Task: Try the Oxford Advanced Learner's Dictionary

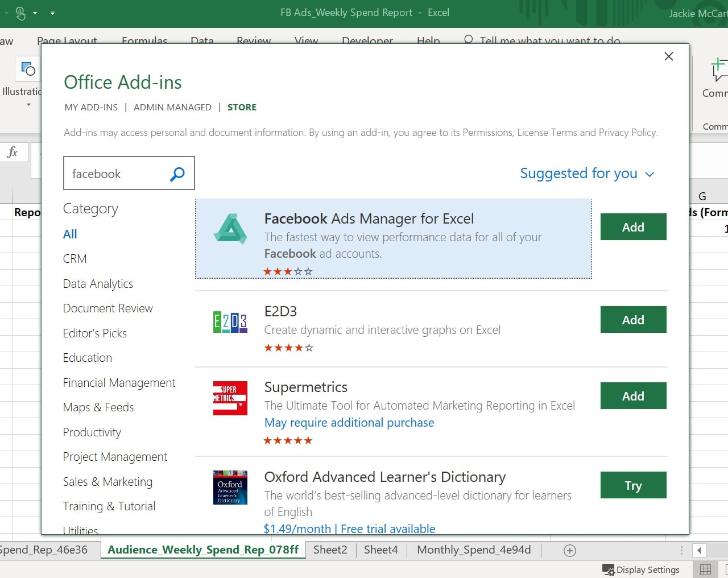Action: pyautogui.click(x=633, y=485)
